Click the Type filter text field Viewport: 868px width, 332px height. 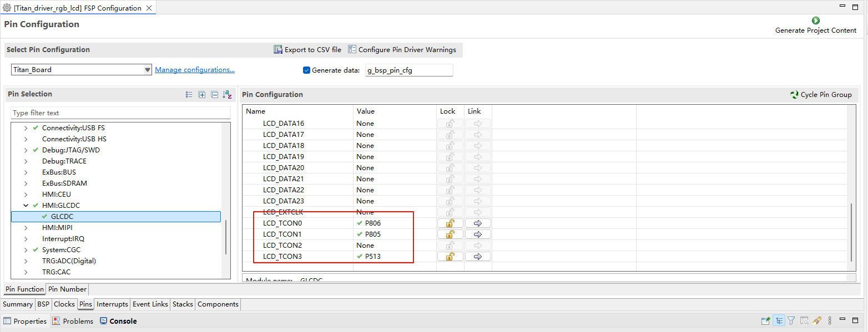[x=120, y=113]
